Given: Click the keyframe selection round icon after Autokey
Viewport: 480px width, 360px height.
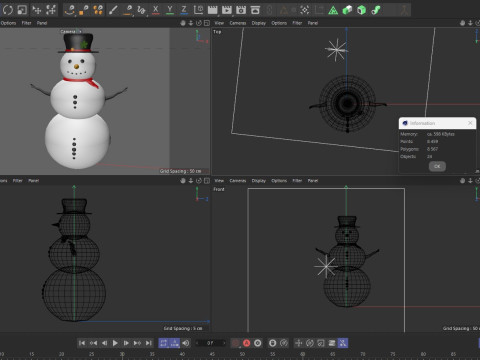Looking at the screenshot, I should [258, 343].
